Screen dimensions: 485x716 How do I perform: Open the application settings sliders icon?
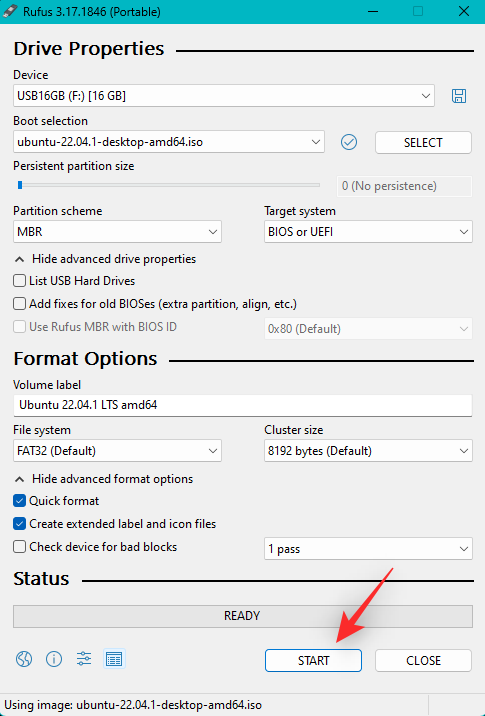(84, 659)
